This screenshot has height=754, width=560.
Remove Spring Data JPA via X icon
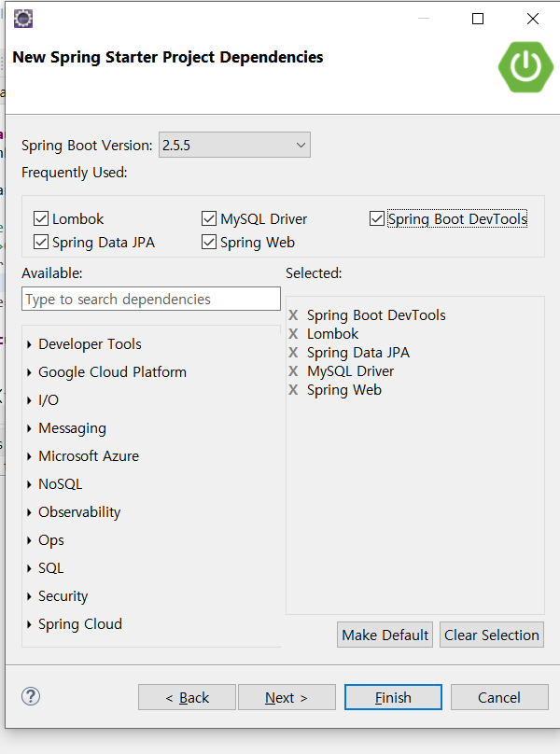click(x=293, y=353)
